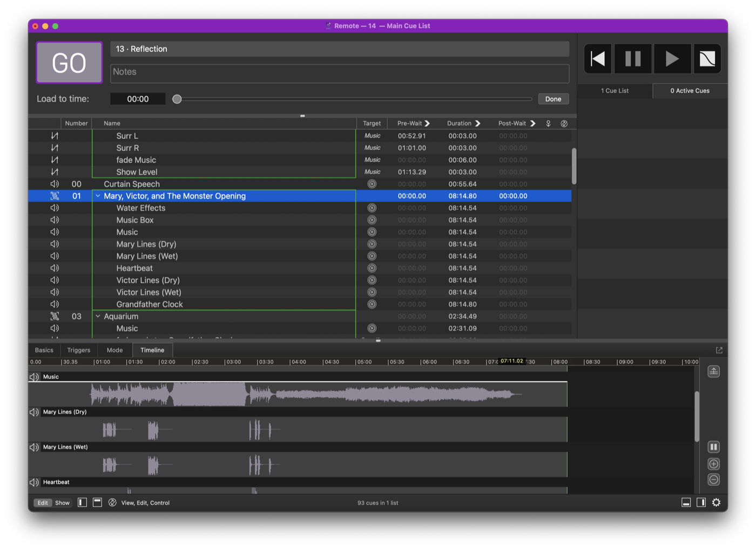This screenshot has height=549, width=756.
Task: Click the Panic (fade and stop all) icon
Action: (x=707, y=58)
